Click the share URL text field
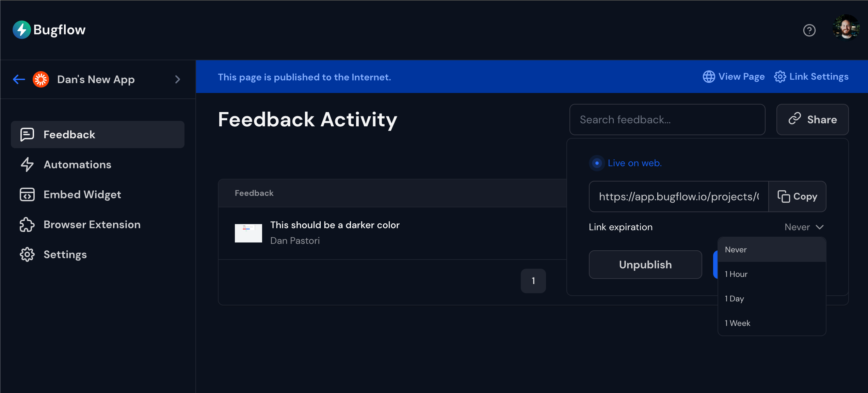Viewport: 868px width, 393px height. click(x=679, y=196)
